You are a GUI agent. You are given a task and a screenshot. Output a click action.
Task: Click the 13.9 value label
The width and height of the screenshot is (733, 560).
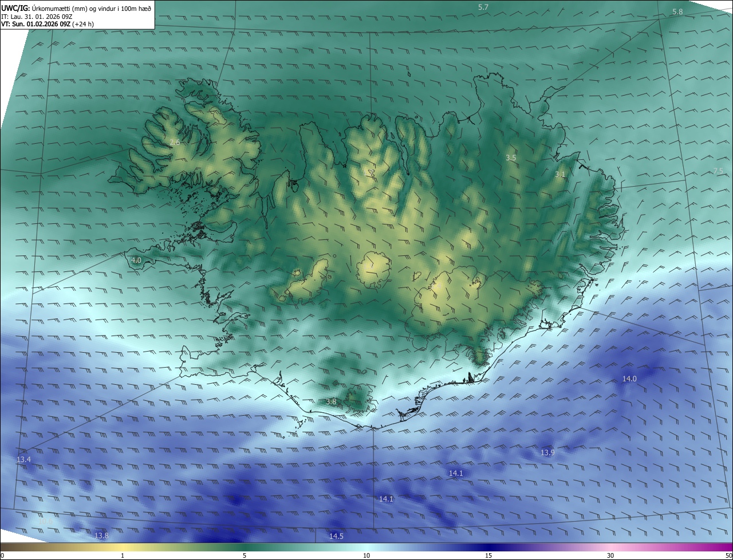[547, 452]
